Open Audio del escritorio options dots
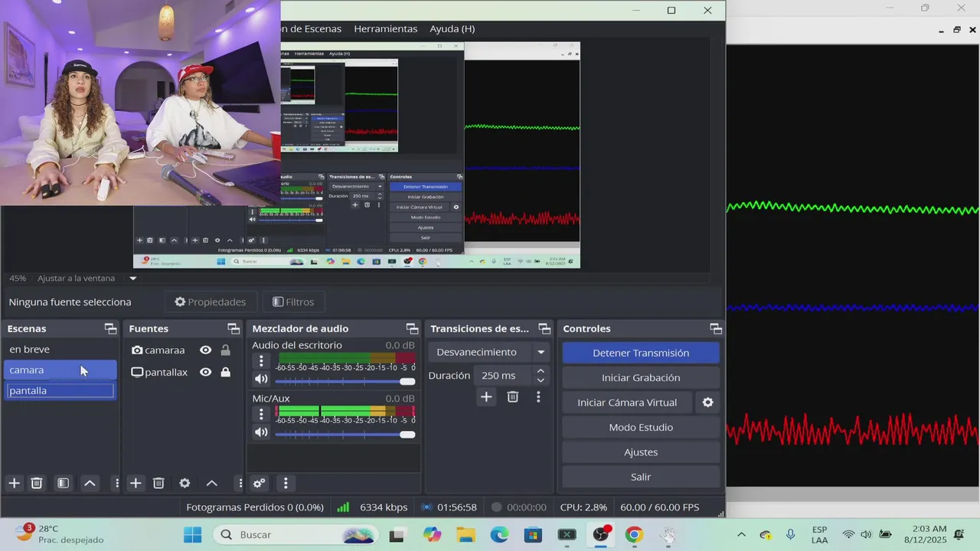980x551 pixels. click(261, 360)
